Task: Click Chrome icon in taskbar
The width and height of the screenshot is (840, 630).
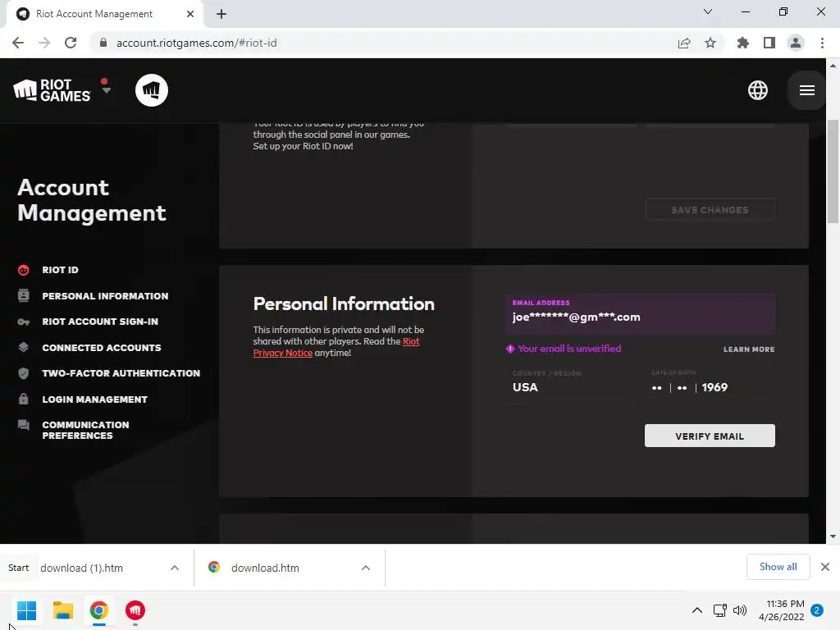Action: [99, 610]
